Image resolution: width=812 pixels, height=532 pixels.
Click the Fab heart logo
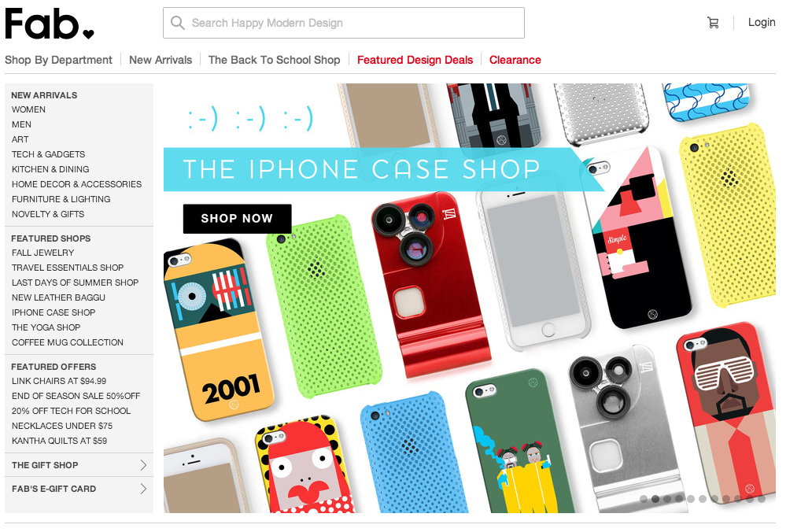coord(50,24)
